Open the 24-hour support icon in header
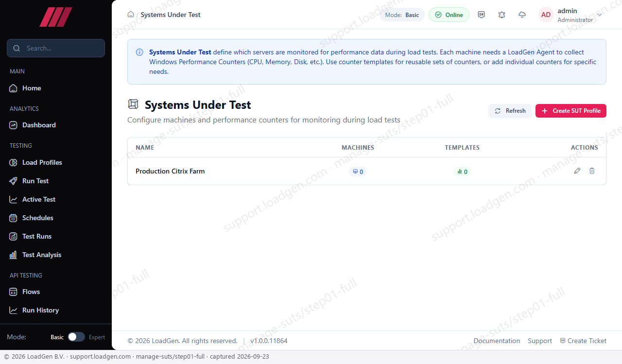The width and height of the screenshot is (622, 364). (x=481, y=15)
